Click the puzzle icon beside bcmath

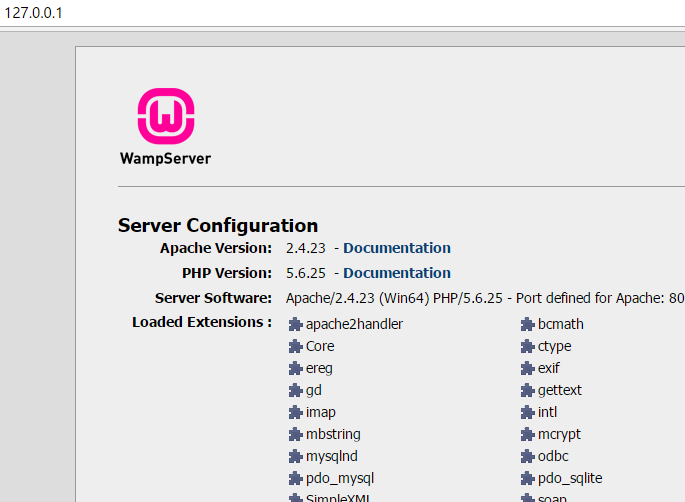[527, 324]
